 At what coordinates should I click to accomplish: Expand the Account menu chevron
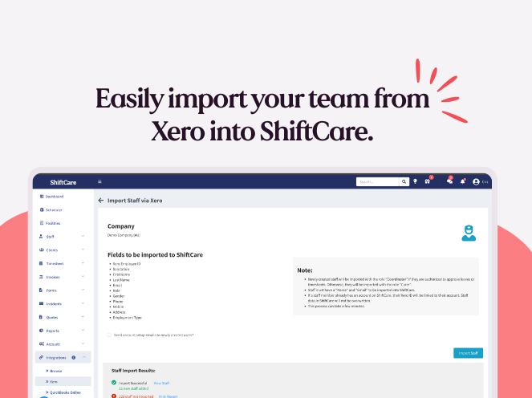(83, 343)
